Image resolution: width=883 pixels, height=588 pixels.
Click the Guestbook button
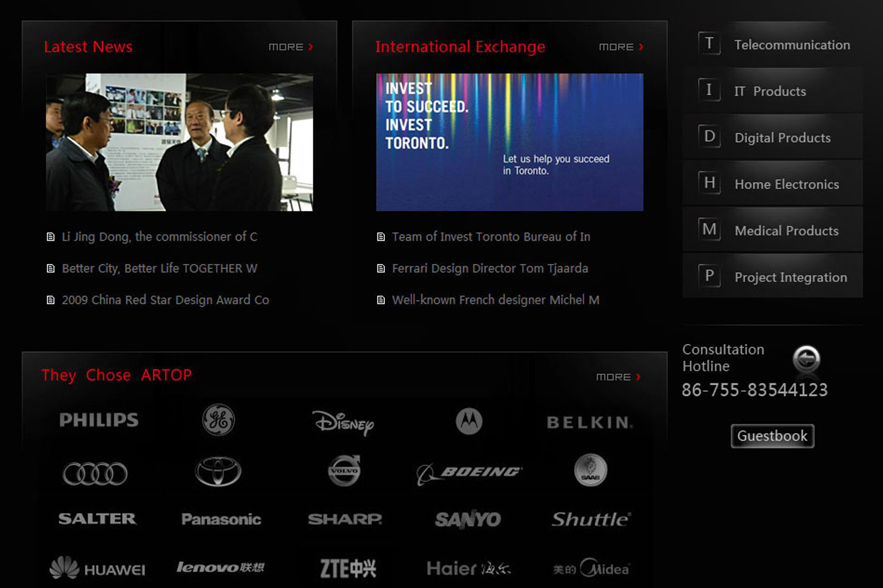click(x=772, y=436)
